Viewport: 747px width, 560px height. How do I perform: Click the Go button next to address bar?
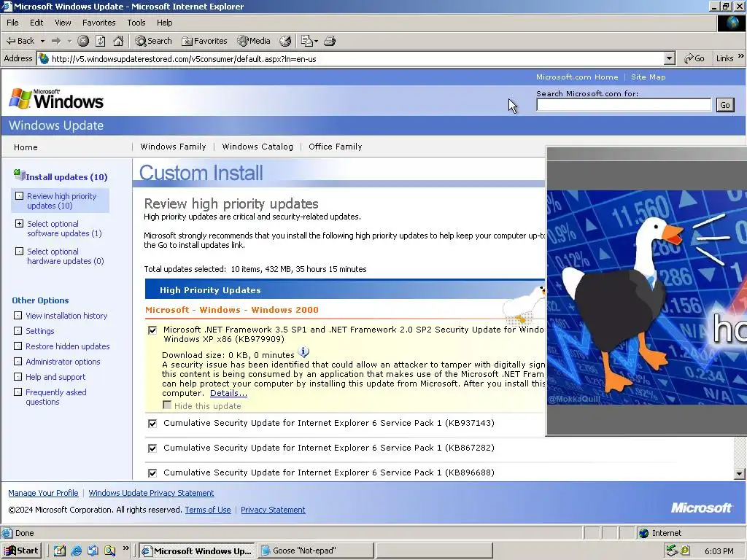tap(694, 58)
